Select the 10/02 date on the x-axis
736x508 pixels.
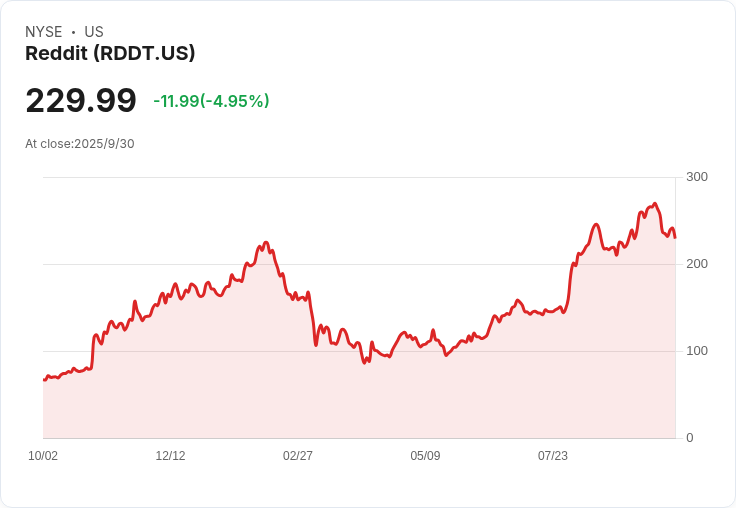tap(43, 456)
